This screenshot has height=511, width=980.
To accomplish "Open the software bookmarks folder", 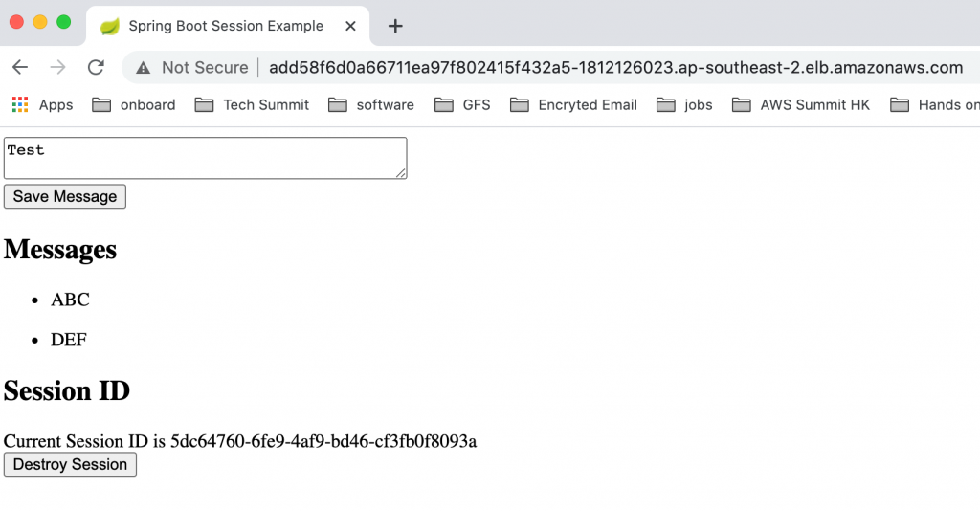I will tap(371, 104).
